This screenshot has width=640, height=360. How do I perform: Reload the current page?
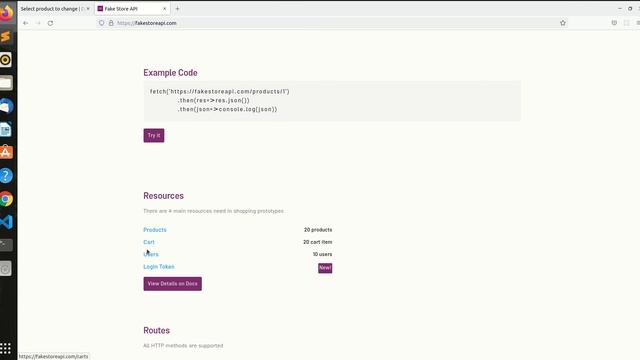[x=50, y=23]
